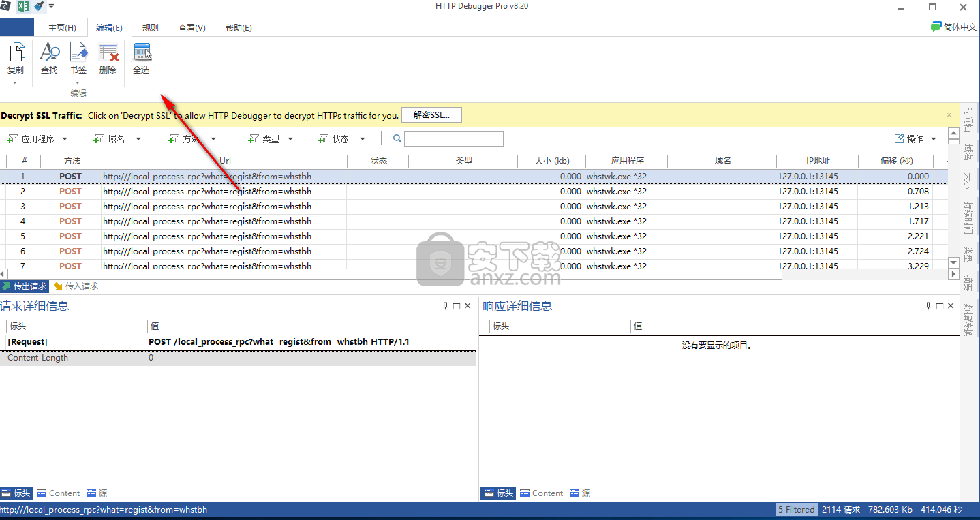Screen dimensions: 980x520
Task: Pin the response details (响应详细信息) panel
Action: [x=929, y=306]
